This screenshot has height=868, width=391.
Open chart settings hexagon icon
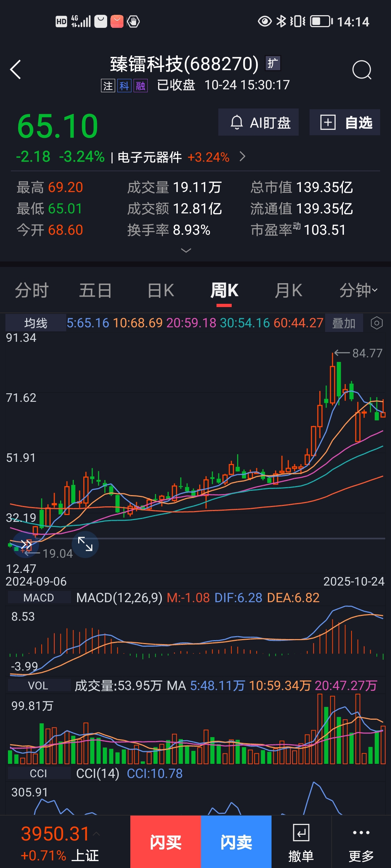pos(377,323)
